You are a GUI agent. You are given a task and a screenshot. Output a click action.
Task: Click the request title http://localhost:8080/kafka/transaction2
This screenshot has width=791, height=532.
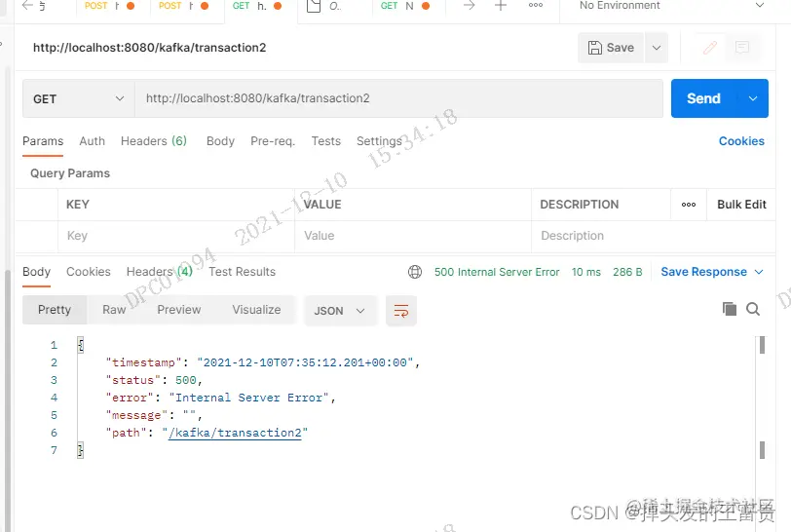point(149,48)
